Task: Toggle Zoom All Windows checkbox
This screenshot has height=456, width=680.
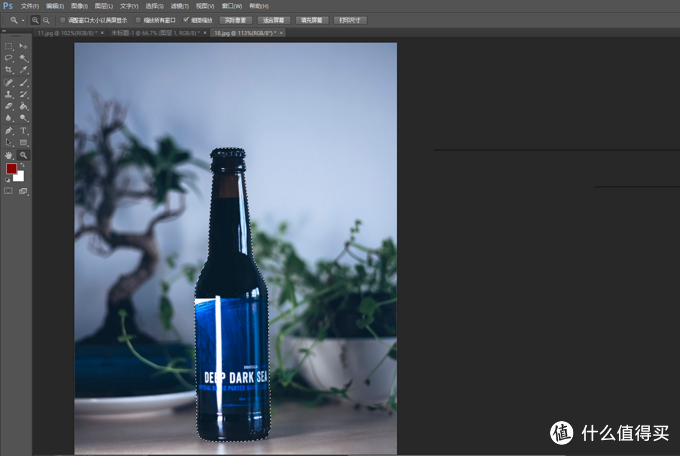Action: (x=138, y=20)
